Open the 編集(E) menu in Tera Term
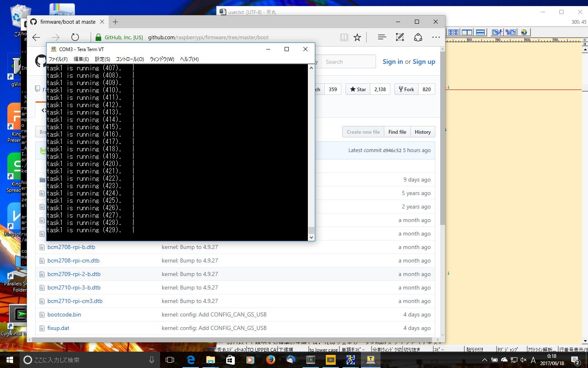This screenshot has height=368, width=588. point(81,59)
